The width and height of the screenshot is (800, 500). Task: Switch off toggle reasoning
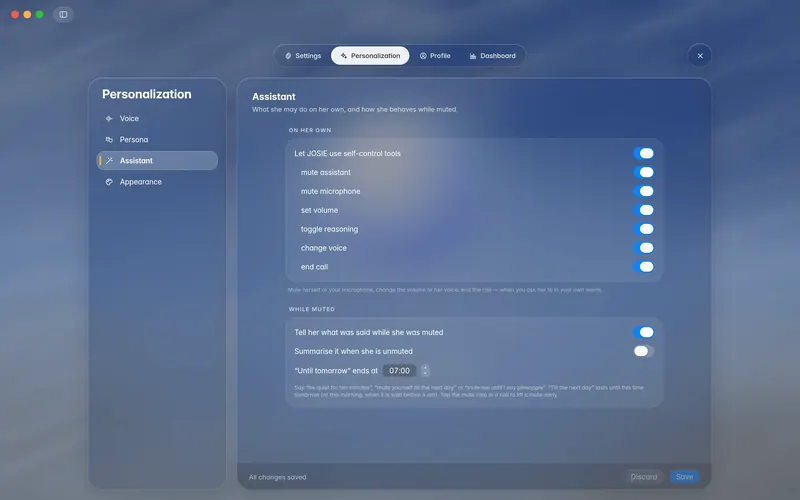pyautogui.click(x=644, y=229)
